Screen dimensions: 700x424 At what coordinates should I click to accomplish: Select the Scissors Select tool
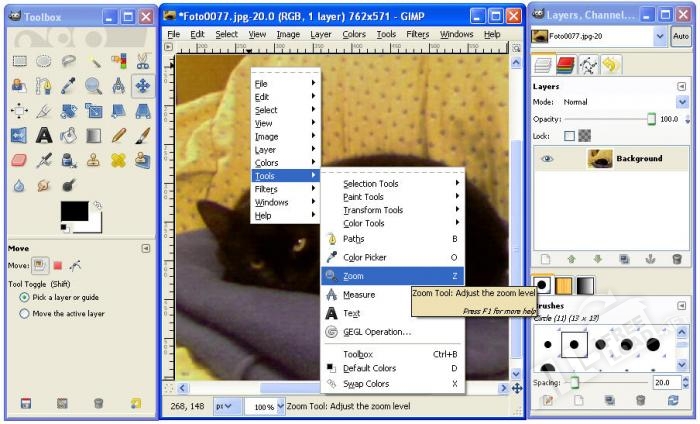coord(143,61)
